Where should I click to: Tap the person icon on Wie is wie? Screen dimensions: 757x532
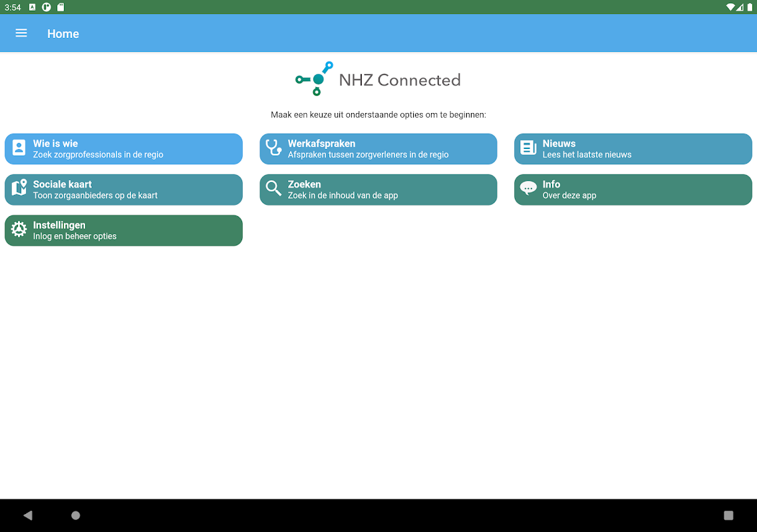click(19, 147)
